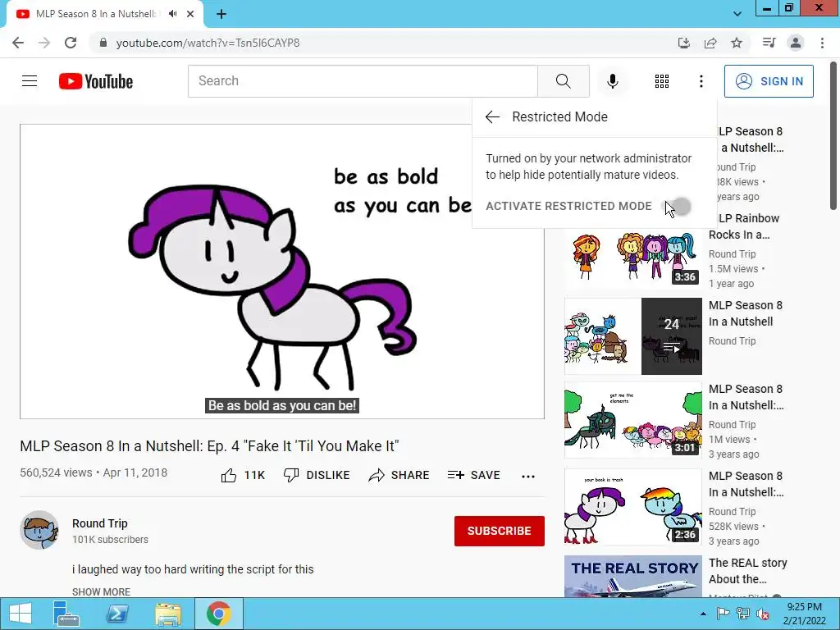Subscribe to the Round Trip channel
The width and height of the screenshot is (840, 630).
click(x=500, y=531)
